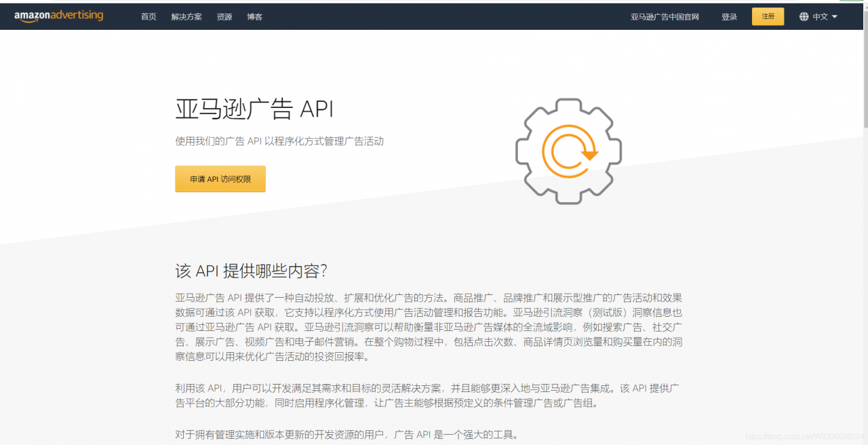Click the 申请 API 访问权限 button
This screenshot has width=868, height=445.
point(220,179)
